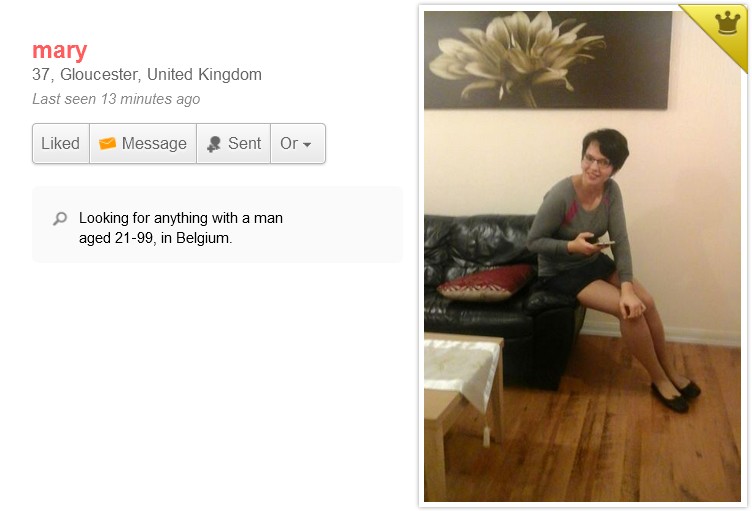Click the Last seen 13 minutes ago text
The image size is (752, 511).
(116, 99)
